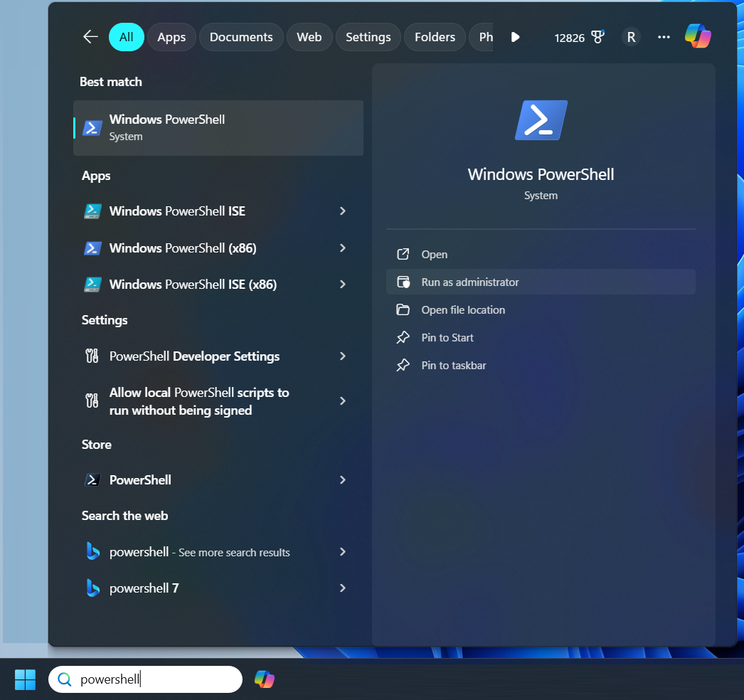
Task: Open Copilot from the search window
Action: [x=698, y=36]
